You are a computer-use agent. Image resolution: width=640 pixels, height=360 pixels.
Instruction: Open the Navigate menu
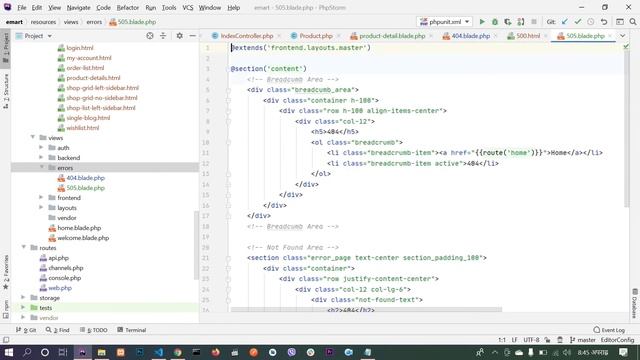[78, 7]
